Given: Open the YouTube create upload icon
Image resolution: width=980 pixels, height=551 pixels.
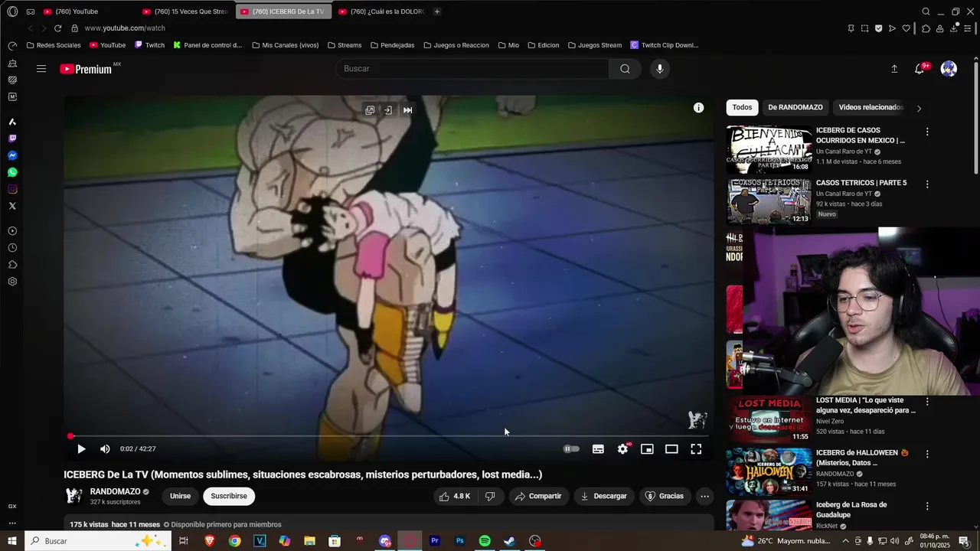Looking at the screenshot, I should click(x=894, y=69).
